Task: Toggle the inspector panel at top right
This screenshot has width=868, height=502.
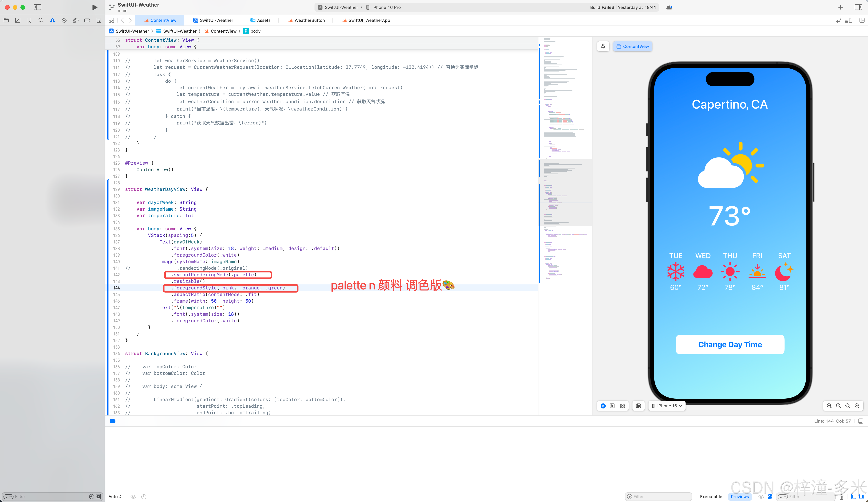Action: pos(858,7)
